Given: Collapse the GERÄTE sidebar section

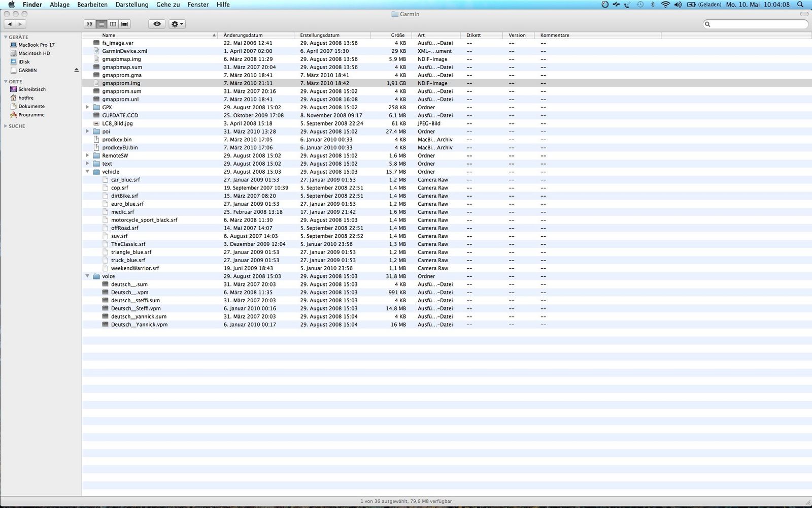Looking at the screenshot, I should coord(6,37).
